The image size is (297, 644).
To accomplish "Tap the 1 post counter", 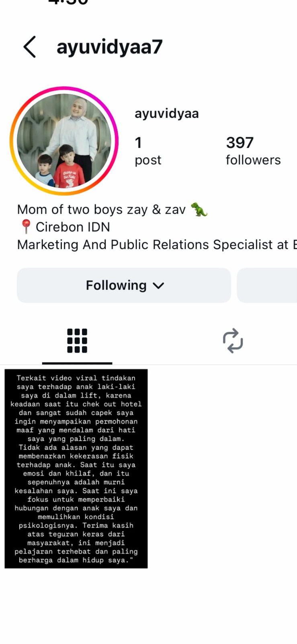I will coord(148,151).
